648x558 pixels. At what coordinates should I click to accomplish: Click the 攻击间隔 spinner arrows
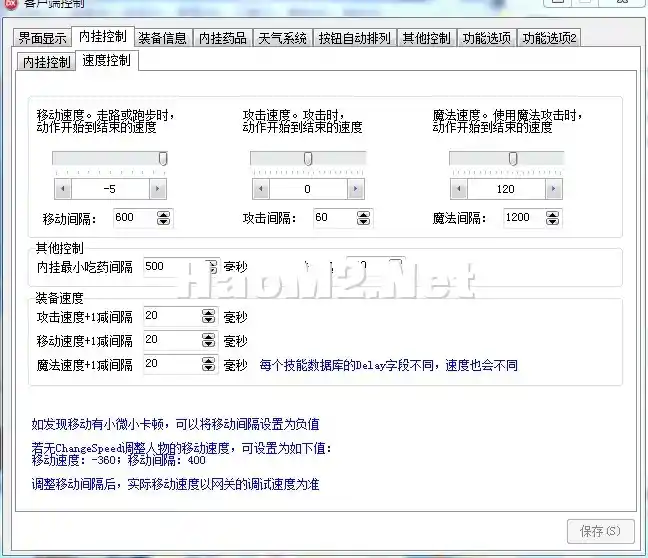363,218
